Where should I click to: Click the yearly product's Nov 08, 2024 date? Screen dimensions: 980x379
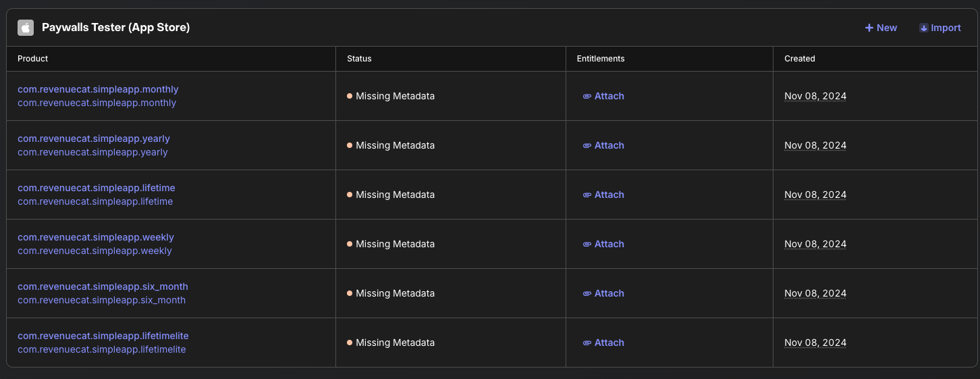point(815,145)
